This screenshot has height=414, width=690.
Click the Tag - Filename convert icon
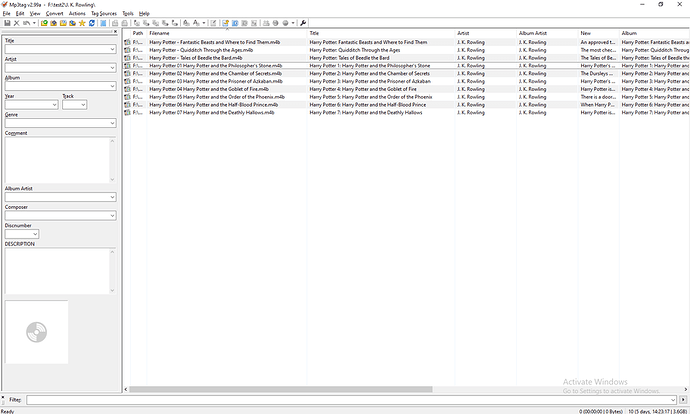137,23
